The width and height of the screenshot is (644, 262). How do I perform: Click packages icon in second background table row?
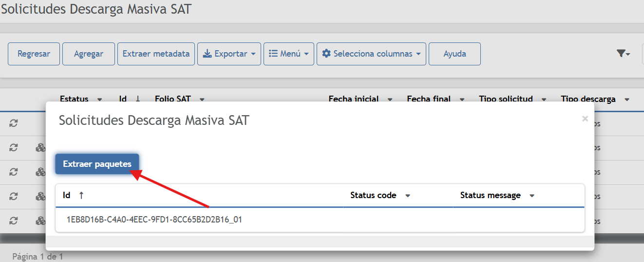pos(40,148)
